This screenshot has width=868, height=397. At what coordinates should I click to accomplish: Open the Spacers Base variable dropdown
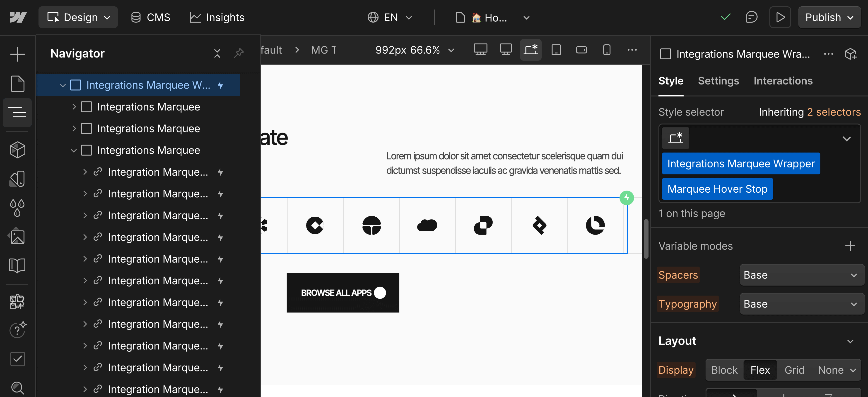click(x=801, y=275)
